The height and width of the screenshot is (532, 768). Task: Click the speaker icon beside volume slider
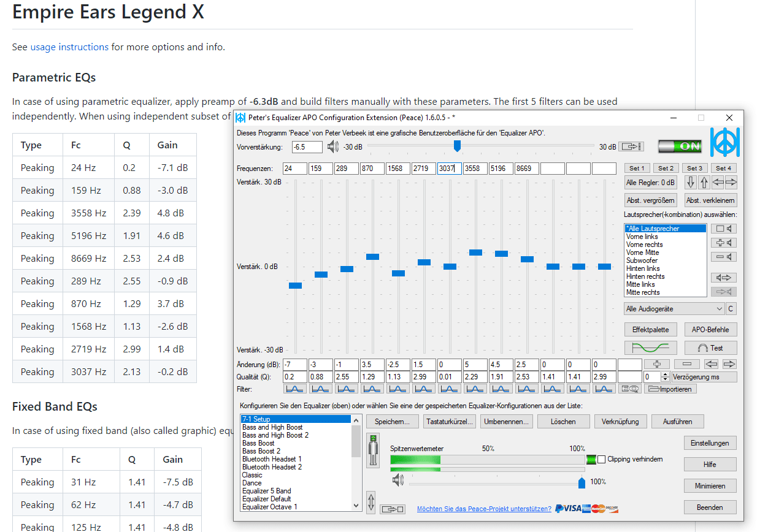pos(398,481)
